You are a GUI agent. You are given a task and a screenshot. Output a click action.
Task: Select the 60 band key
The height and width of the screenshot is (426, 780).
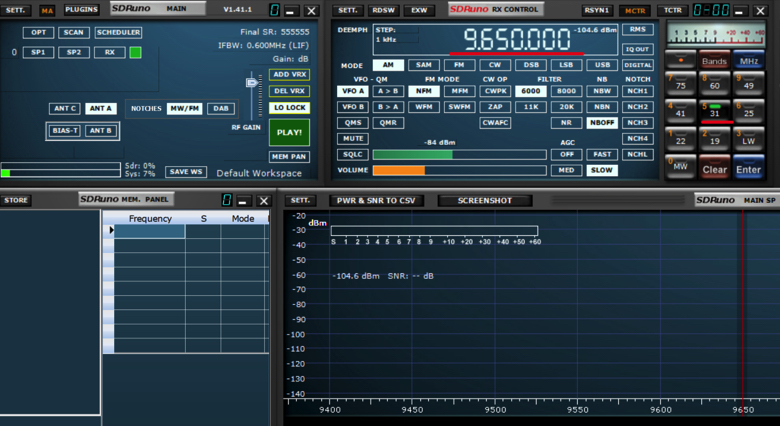[x=714, y=84]
